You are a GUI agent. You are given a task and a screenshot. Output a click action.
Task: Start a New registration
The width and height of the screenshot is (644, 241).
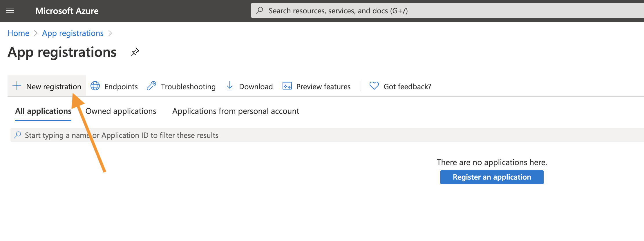click(47, 86)
